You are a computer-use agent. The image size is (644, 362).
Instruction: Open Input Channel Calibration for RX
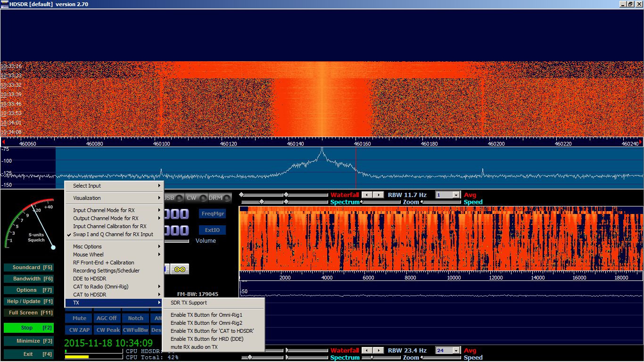point(113,226)
